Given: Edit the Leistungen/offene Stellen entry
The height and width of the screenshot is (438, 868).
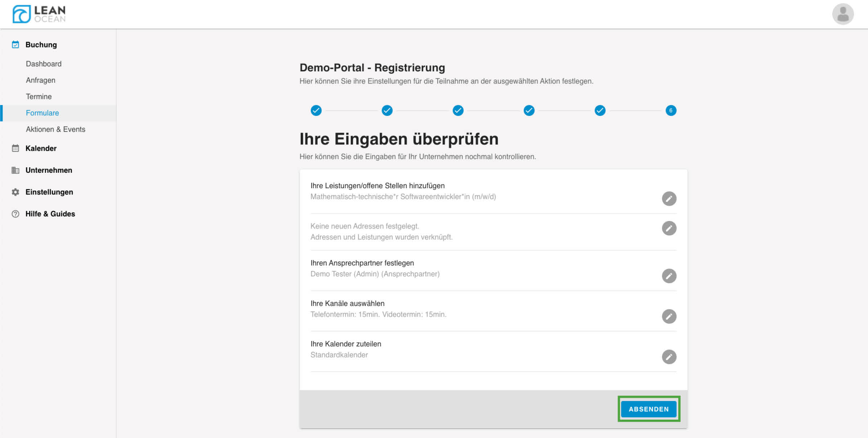Looking at the screenshot, I should click(x=669, y=199).
